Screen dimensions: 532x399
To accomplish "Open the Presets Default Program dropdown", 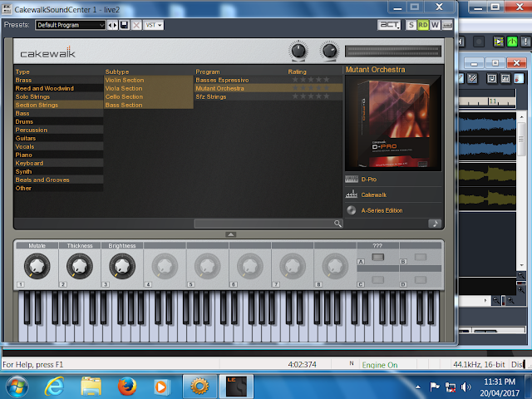I will tap(70, 25).
